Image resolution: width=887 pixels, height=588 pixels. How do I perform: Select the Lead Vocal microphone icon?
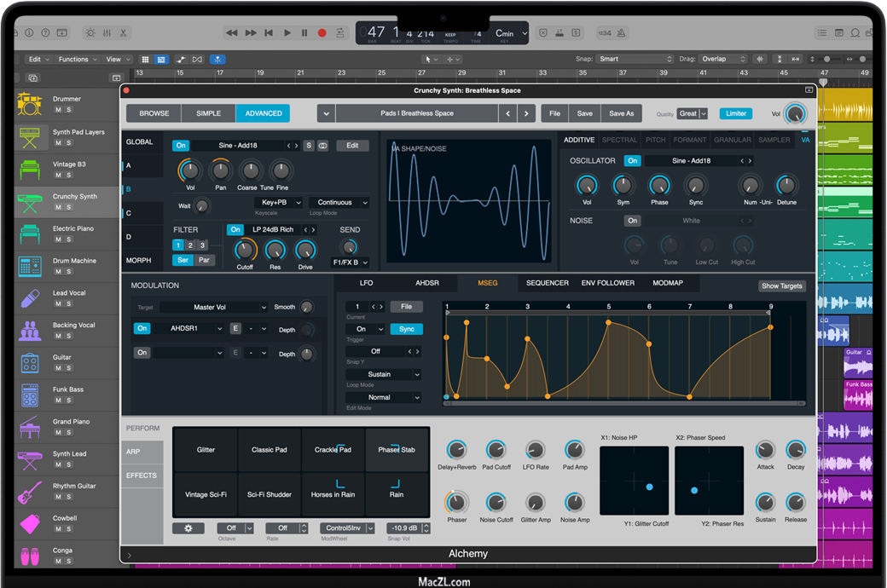coord(29,298)
